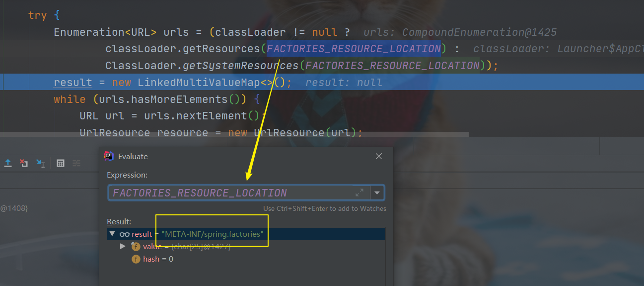Screen dimensions: 644x286
Task: Click urls.nextElement() call in the editor
Action: 202,116
